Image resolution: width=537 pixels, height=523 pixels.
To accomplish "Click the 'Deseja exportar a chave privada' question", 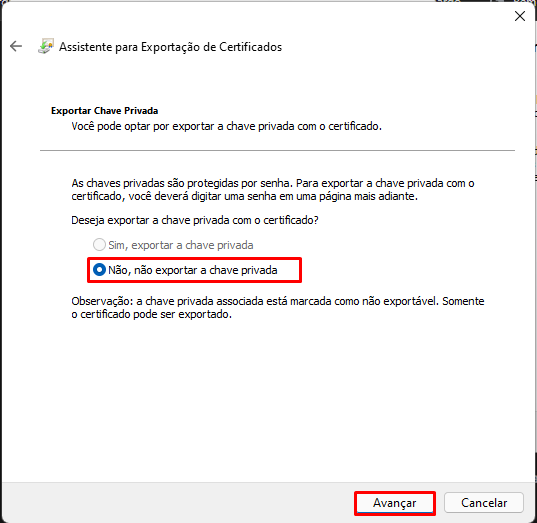I will pos(195,220).
